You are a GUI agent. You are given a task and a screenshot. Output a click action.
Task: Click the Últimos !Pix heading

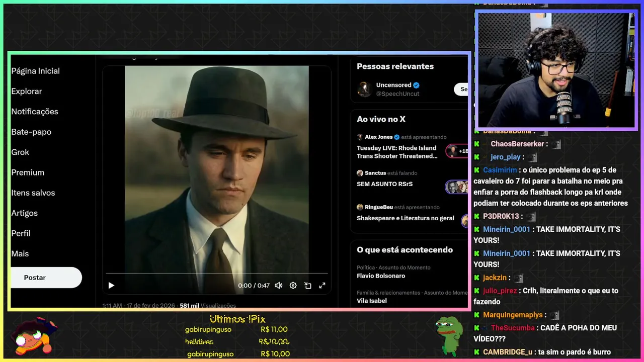click(237, 319)
